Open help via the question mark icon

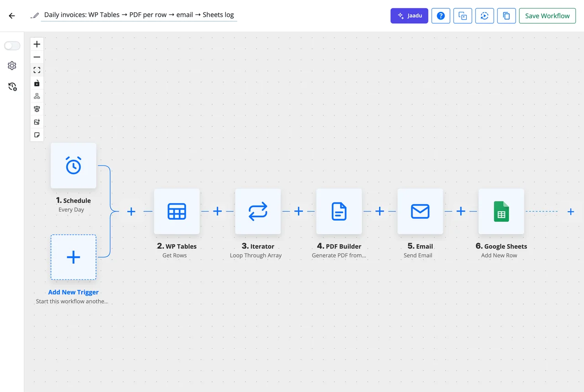tap(441, 15)
